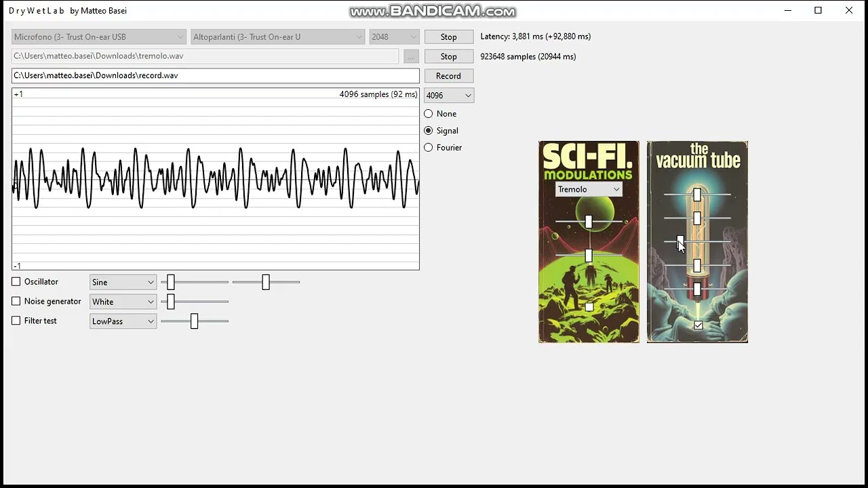Click the browse '...' button for tremolo.wav
The height and width of the screenshot is (488, 868).
point(411,57)
